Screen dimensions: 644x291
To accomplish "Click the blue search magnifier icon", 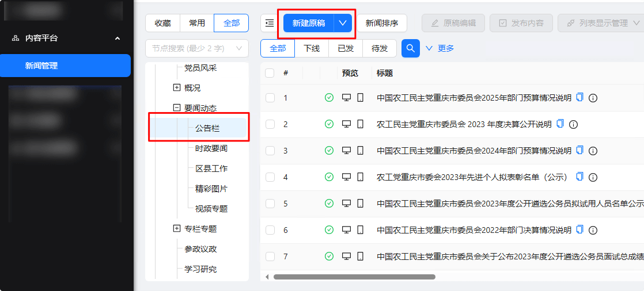I will [x=410, y=48].
